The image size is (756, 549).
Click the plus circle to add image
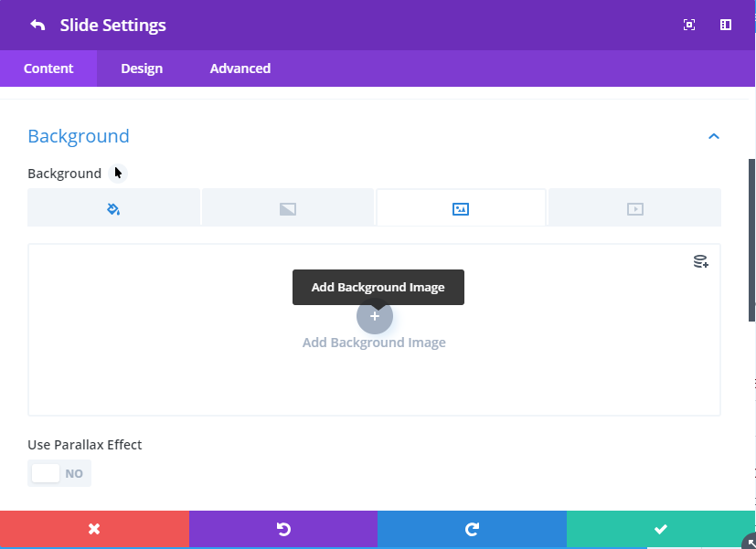[x=375, y=316]
